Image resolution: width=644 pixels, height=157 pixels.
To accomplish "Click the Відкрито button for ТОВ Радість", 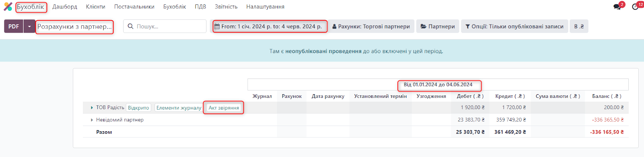I will (x=138, y=108).
